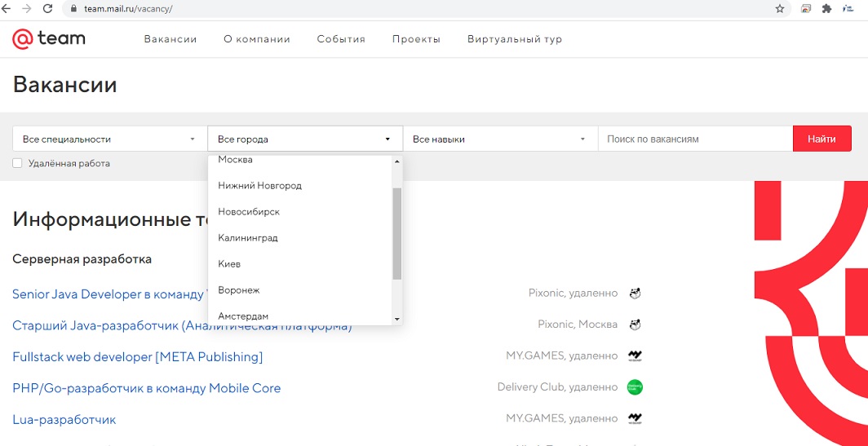Select Калининград in the city list

[248, 238]
